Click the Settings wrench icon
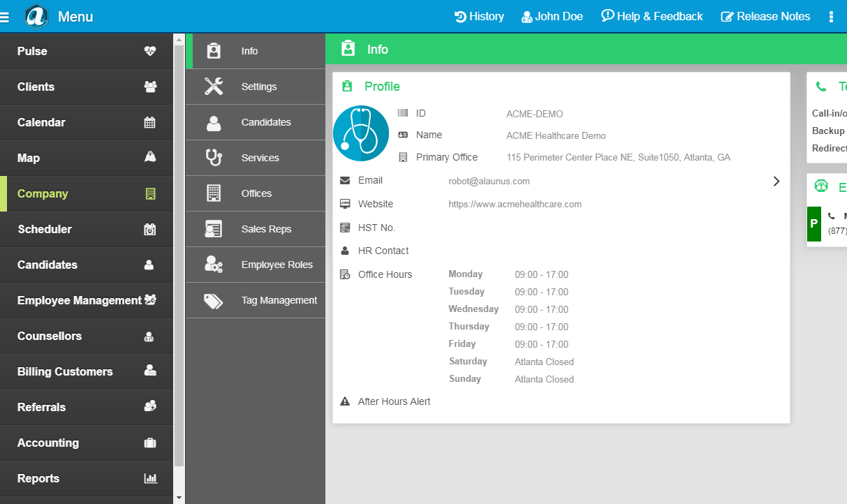This screenshot has width=847, height=504. (x=214, y=86)
